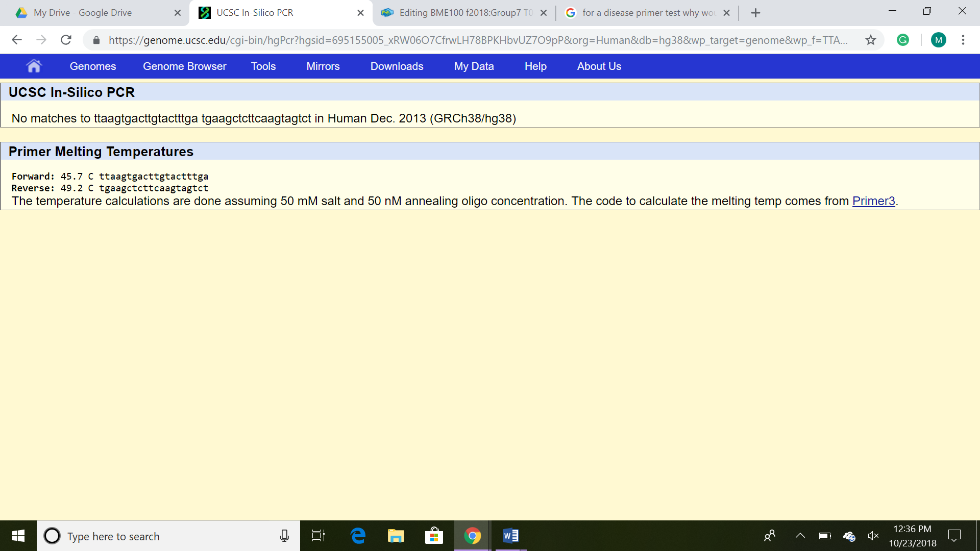Expand the Tools menu
This screenshot has height=551, width=980.
coord(263,66)
